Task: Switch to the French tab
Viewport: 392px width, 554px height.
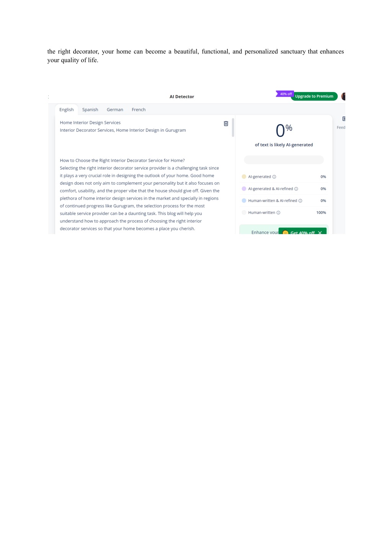Action: pos(139,110)
